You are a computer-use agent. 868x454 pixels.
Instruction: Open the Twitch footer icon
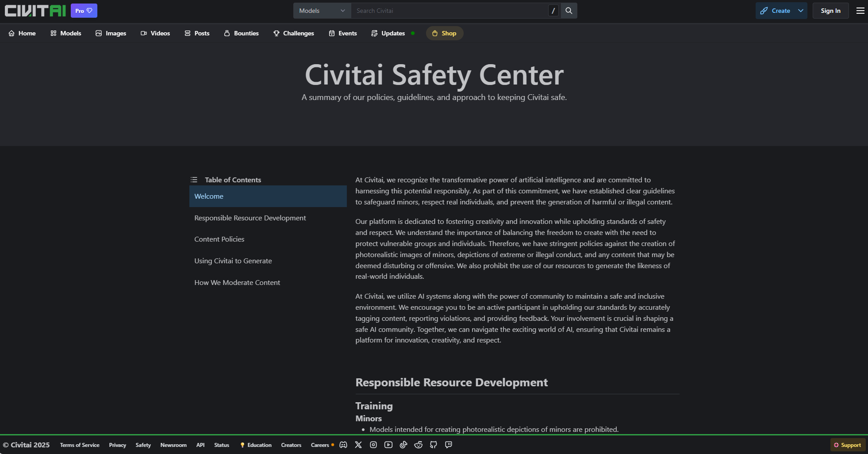pyautogui.click(x=449, y=445)
